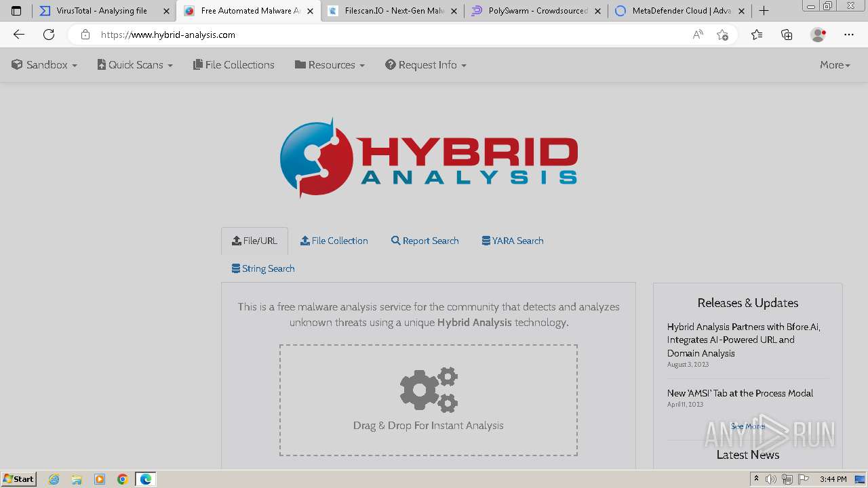
Task: Click the Microsoft Edge taskbar button
Action: tap(146, 479)
